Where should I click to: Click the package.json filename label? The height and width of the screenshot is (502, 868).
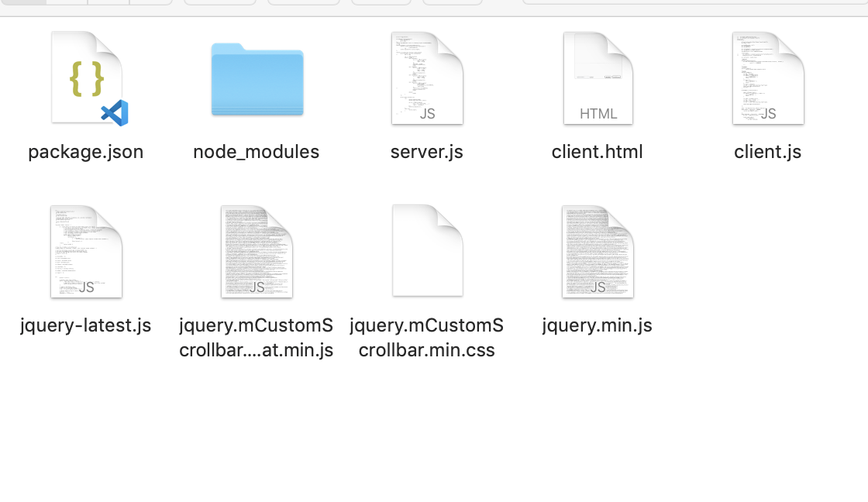coord(85,152)
